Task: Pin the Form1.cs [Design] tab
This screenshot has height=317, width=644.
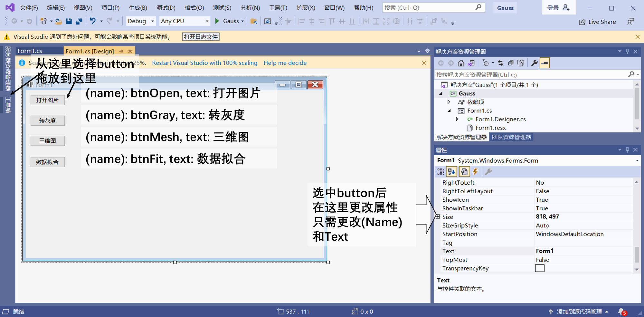Action: tap(121, 51)
